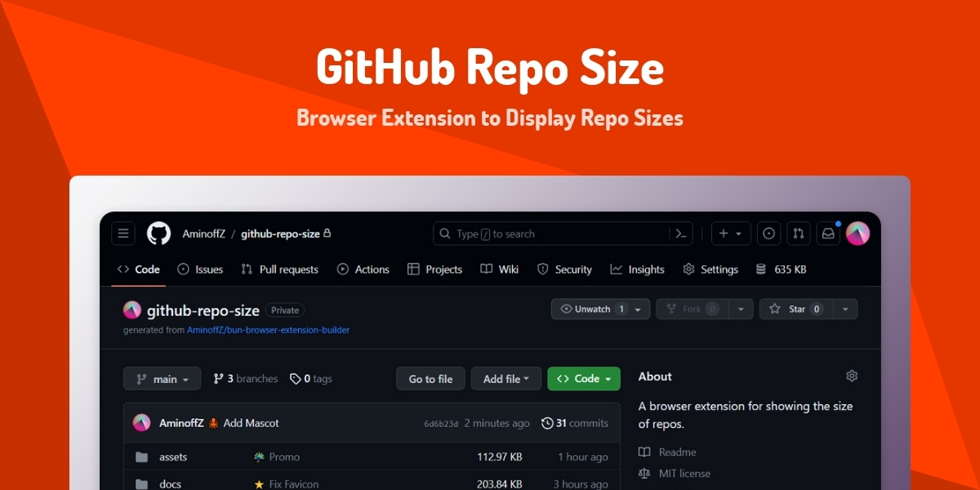
Task: Open the Fix Favicon commit message link
Action: pos(294,483)
